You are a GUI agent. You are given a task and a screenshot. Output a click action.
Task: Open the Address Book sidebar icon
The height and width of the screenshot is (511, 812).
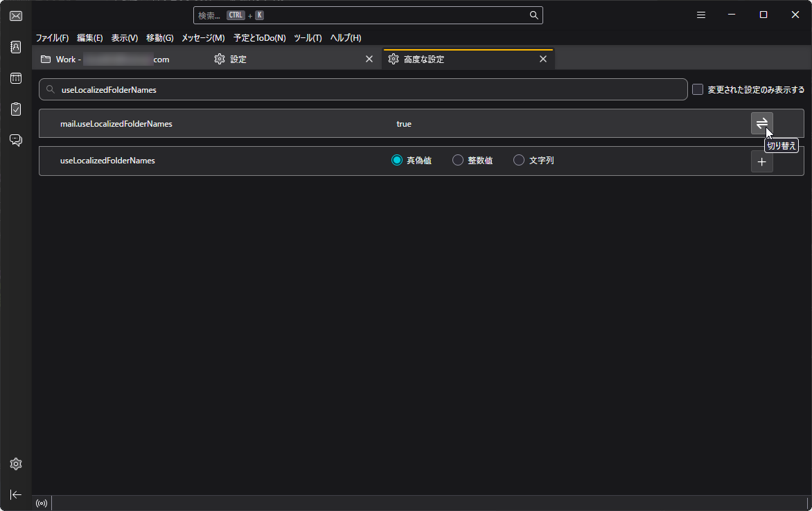click(15, 46)
